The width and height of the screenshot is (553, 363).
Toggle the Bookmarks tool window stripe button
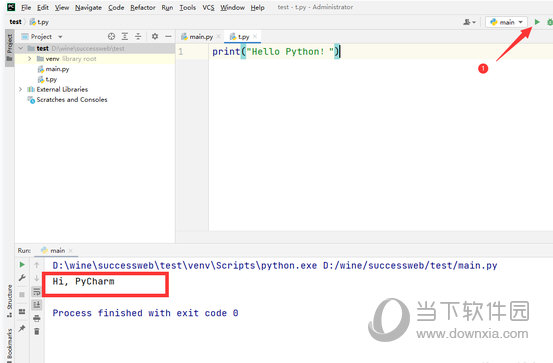(10, 345)
